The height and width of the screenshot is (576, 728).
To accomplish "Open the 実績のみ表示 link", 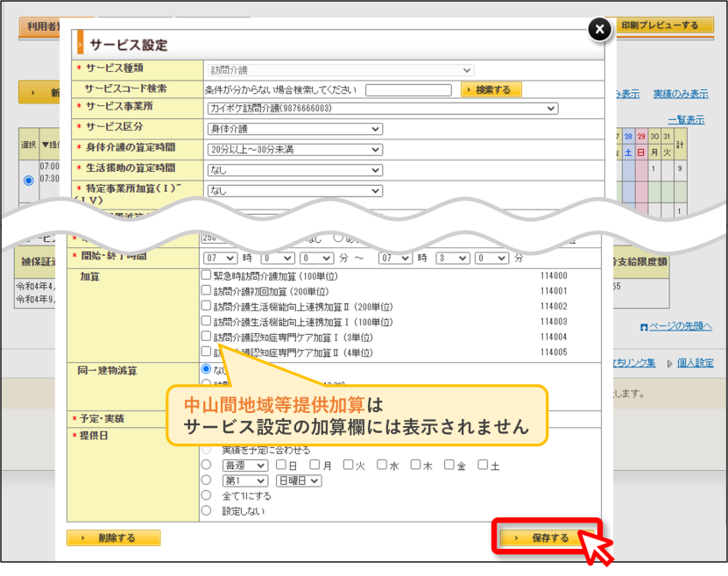I will 680,94.
